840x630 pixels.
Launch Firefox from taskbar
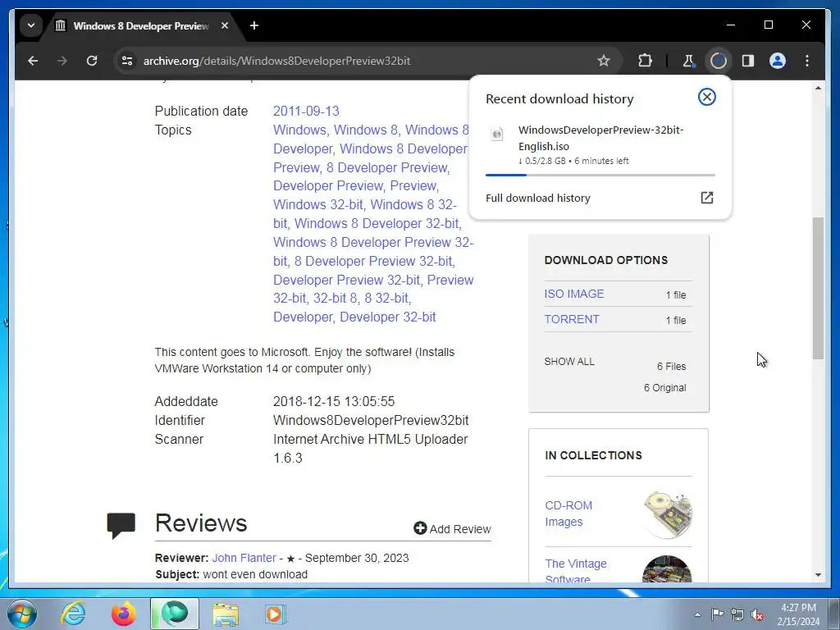click(124, 614)
